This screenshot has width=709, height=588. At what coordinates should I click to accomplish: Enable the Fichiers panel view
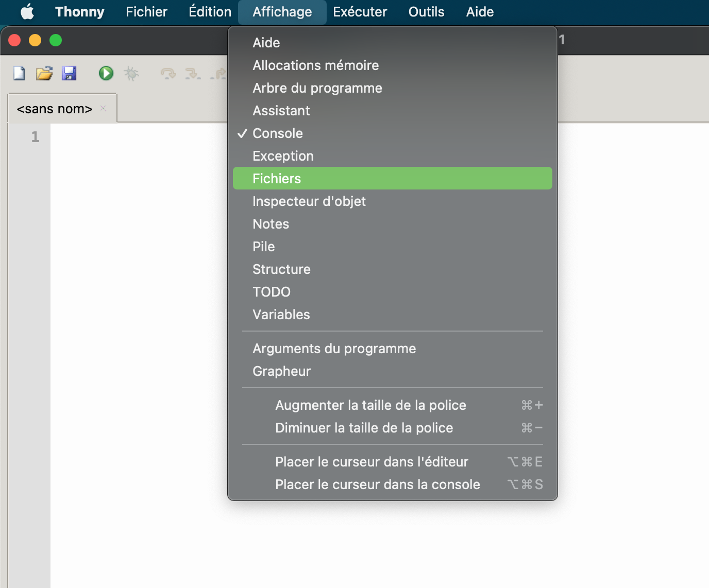(277, 179)
